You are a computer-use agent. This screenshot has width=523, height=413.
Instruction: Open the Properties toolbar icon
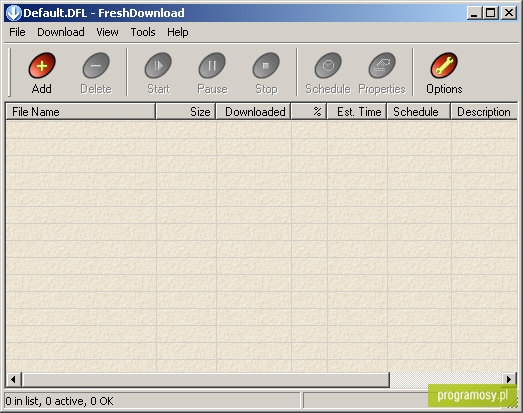point(382,65)
